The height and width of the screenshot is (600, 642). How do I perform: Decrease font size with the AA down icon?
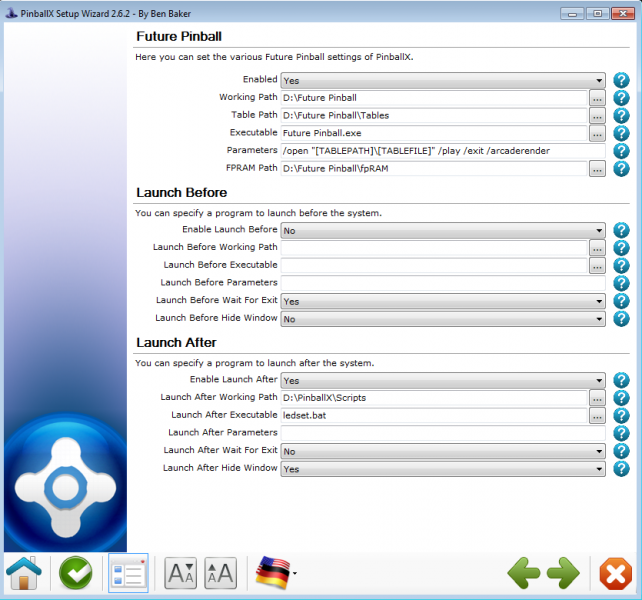click(x=181, y=573)
